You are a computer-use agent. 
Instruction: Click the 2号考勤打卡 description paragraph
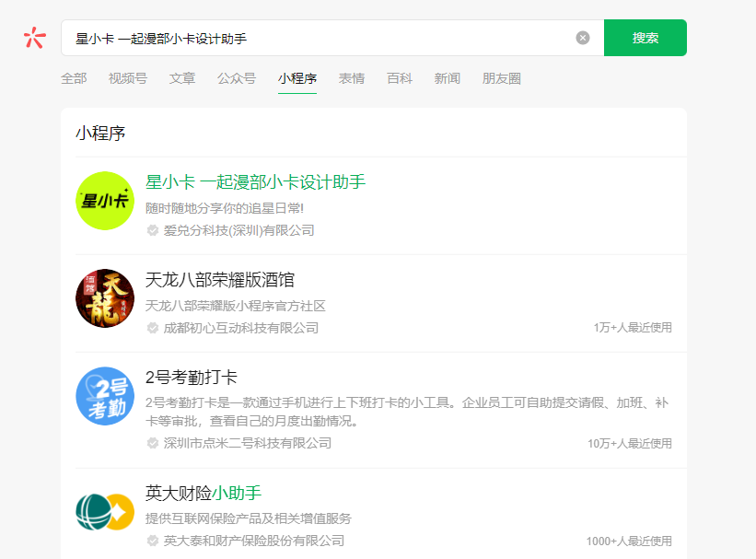[407, 412]
